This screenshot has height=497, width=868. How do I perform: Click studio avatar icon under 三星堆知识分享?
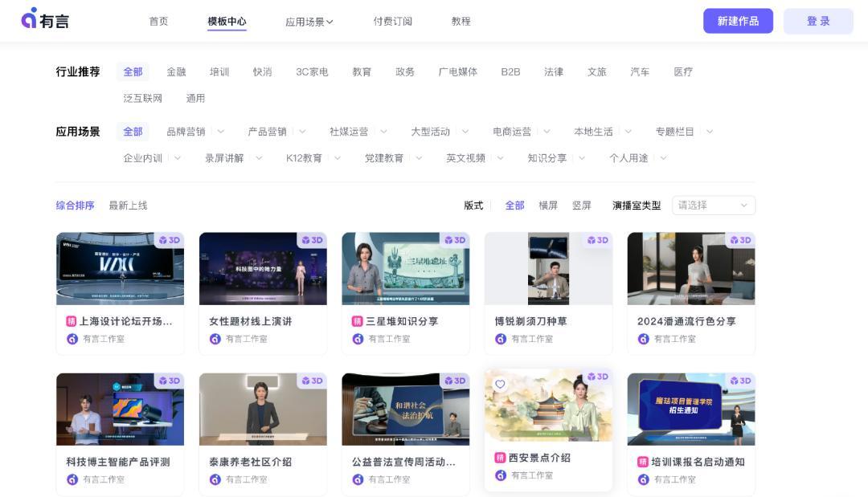358,339
